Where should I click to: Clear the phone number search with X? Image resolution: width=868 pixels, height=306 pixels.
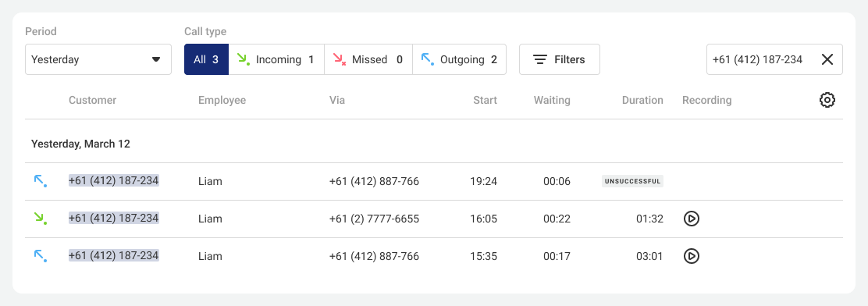827,59
